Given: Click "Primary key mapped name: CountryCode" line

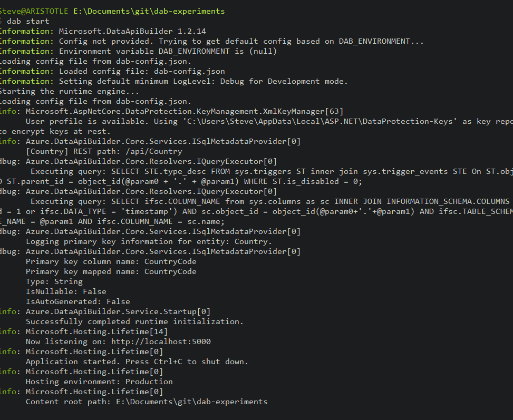Looking at the screenshot, I should (x=111, y=271).
